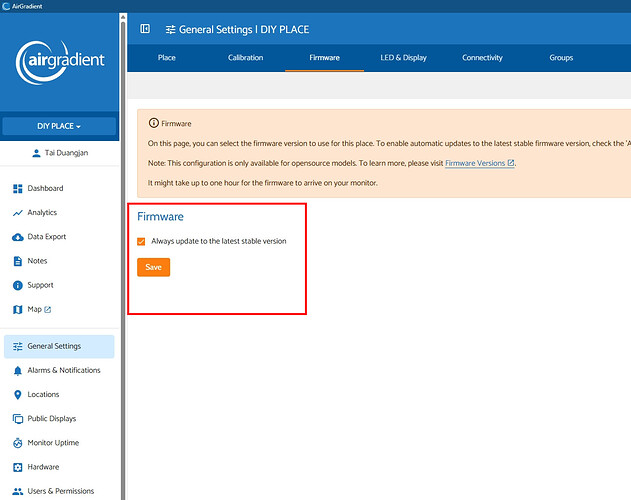Image resolution: width=631 pixels, height=500 pixels.
Task: Select the Connectivity tab
Action: (482, 58)
